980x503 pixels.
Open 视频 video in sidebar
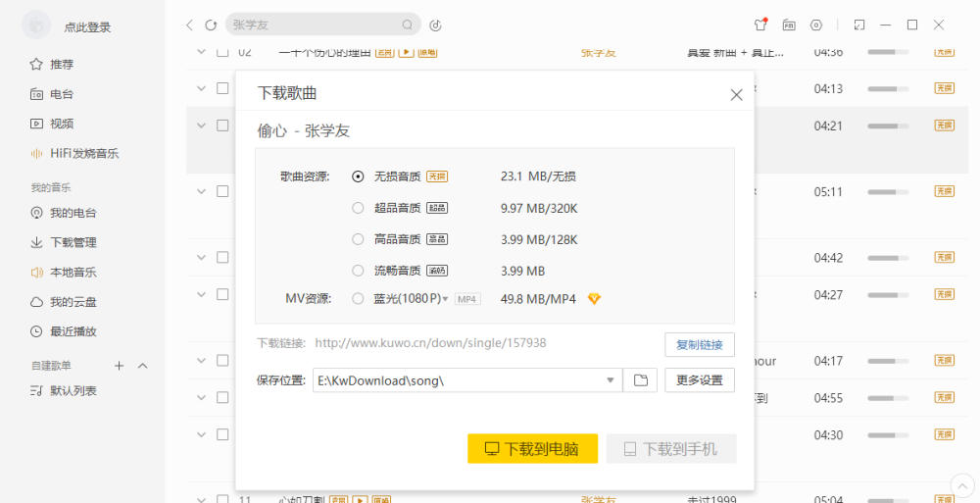coord(52,124)
